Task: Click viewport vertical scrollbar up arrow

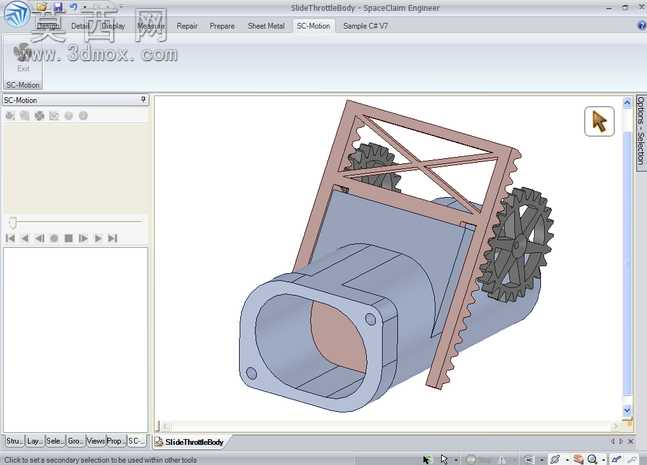Action: [x=627, y=102]
